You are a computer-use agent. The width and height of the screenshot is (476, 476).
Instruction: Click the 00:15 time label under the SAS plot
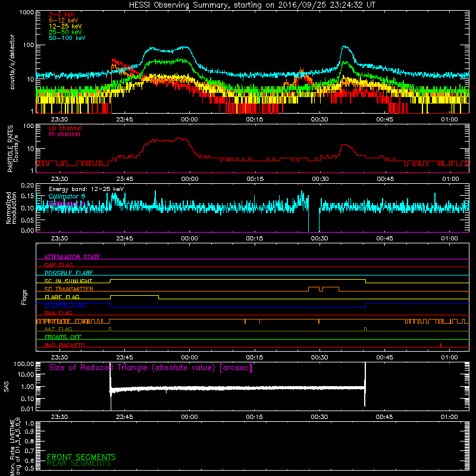[255, 417]
